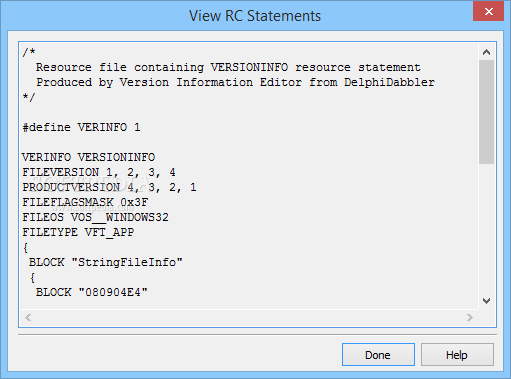
Task: Click the FILEFLAGSMASK 0x3F text line
Action: coord(85,202)
